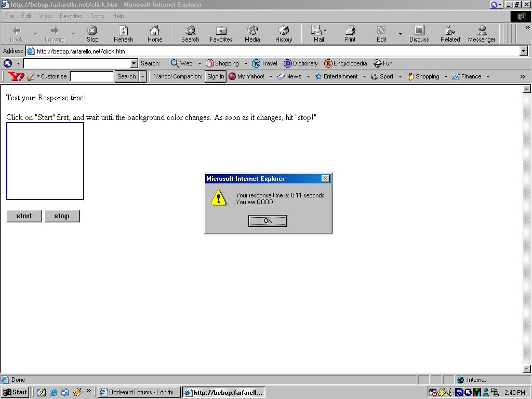Click the page's start button
Image resolution: width=532 pixels, height=399 pixels.
(24, 216)
